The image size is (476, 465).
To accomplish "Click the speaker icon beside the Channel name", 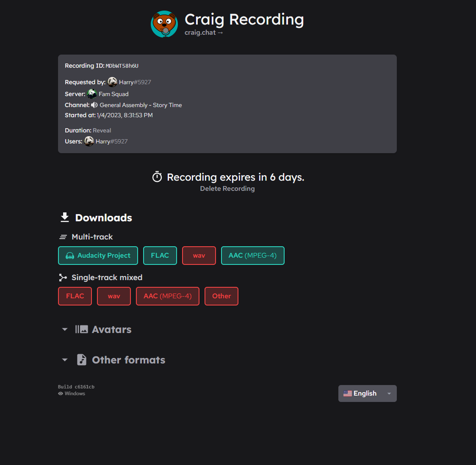I will point(94,105).
